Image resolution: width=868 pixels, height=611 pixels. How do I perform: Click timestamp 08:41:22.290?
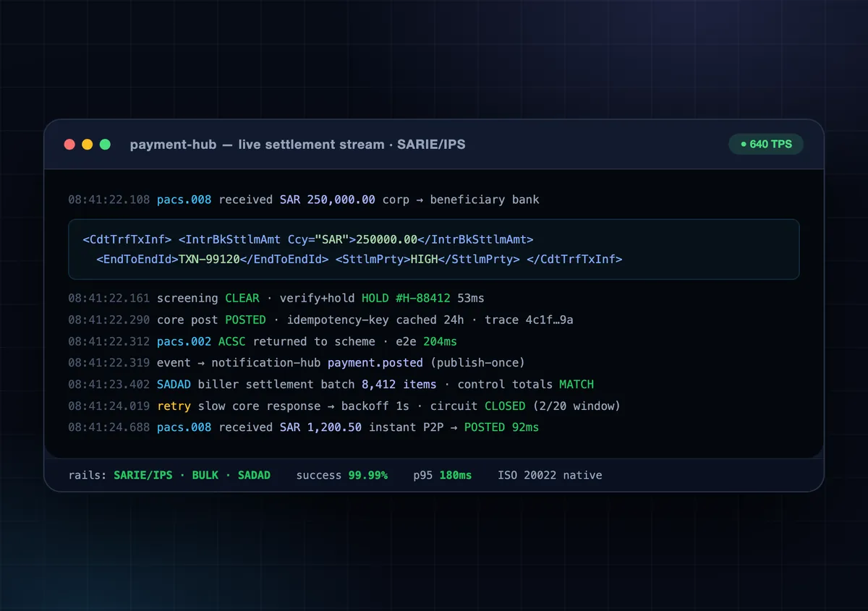click(109, 320)
